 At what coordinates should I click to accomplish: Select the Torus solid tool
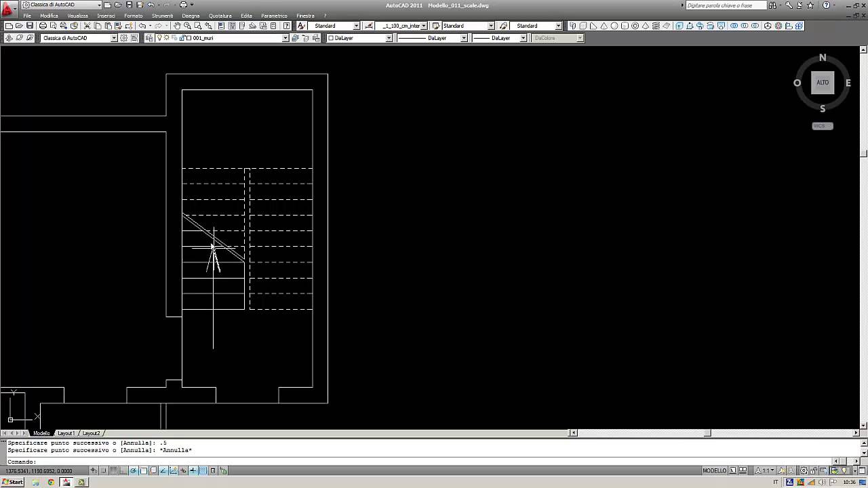(x=635, y=26)
